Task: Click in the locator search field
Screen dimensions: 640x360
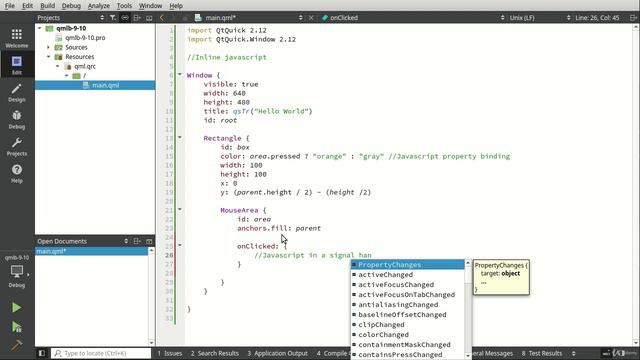Action: (x=102, y=353)
